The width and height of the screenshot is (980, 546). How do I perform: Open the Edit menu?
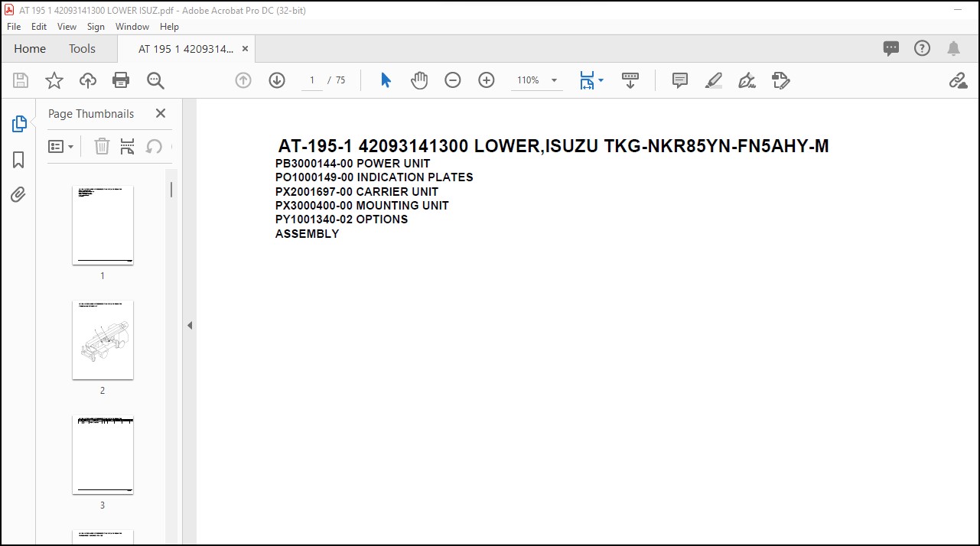[39, 26]
